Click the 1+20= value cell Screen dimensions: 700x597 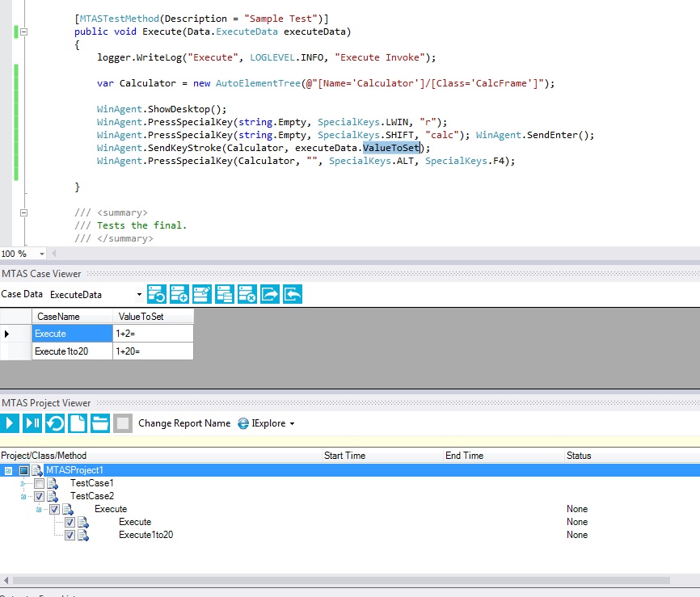click(x=153, y=351)
